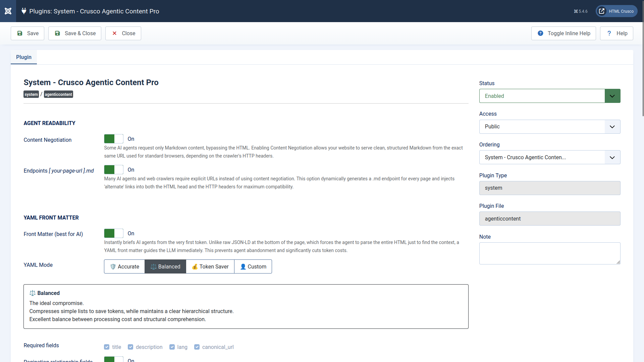Click the Save & Close button
This screenshot has width=644, height=362.
pos(75,33)
